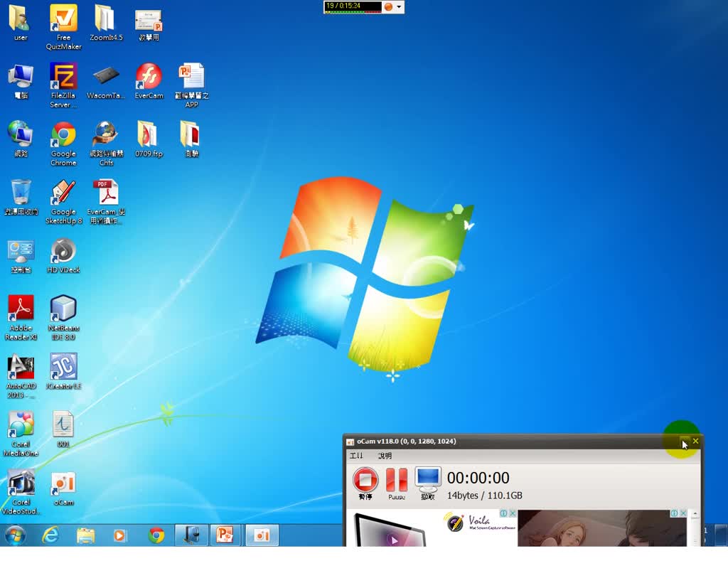The width and height of the screenshot is (728, 583).
Task: Launch Chrome from the taskbar
Action: pos(156,535)
